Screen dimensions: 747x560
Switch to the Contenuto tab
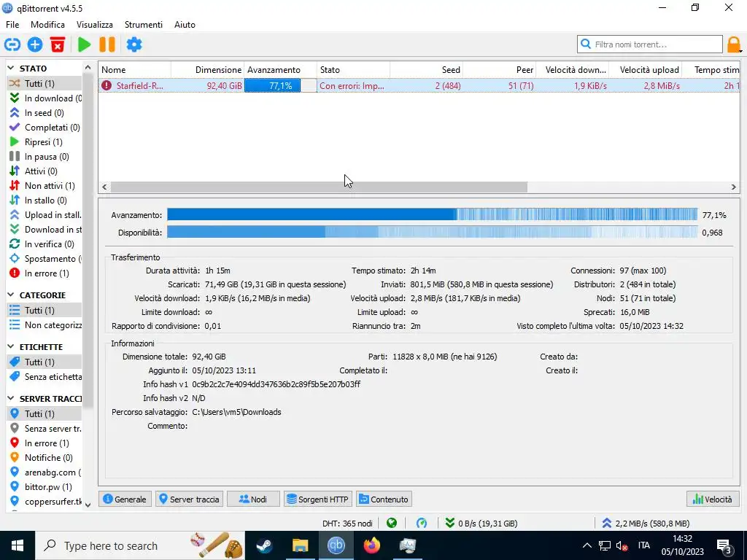click(384, 499)
